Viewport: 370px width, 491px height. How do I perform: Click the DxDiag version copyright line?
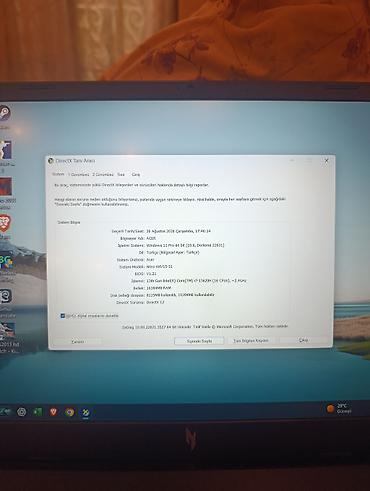click(x=205, y=327)
